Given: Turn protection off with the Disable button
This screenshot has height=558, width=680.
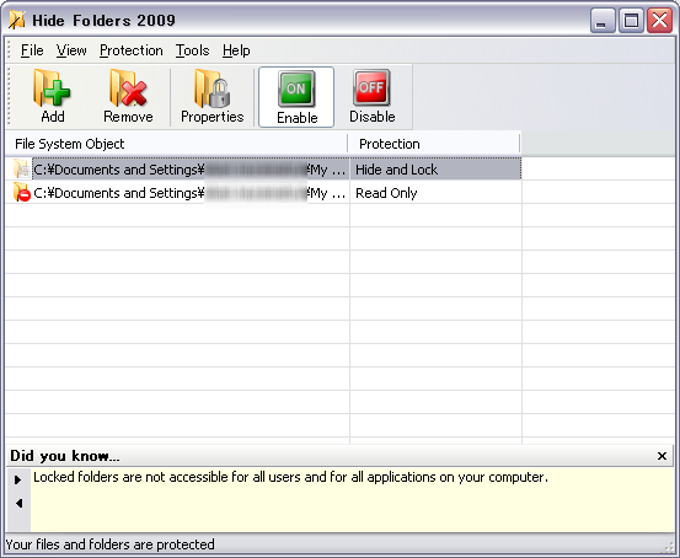Looking at the screenshot, I should tap(372, 96).
